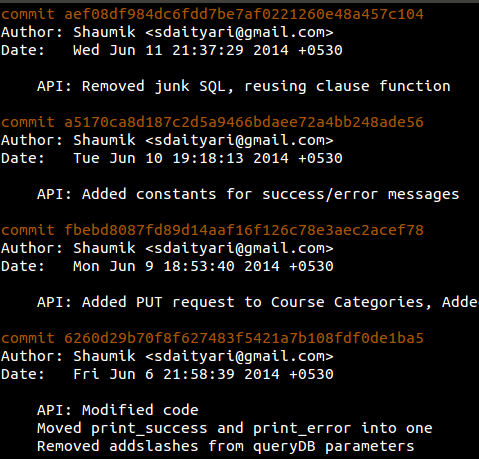Image resolution: width=479 pixels, height=459 pixels.
Task: Click line 'Moved print_success and print_error into one'
Action: (235, 429)
